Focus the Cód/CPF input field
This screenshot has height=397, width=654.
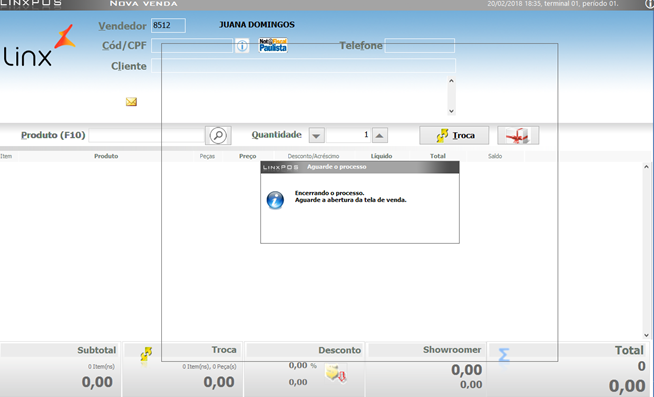point(192,45)
